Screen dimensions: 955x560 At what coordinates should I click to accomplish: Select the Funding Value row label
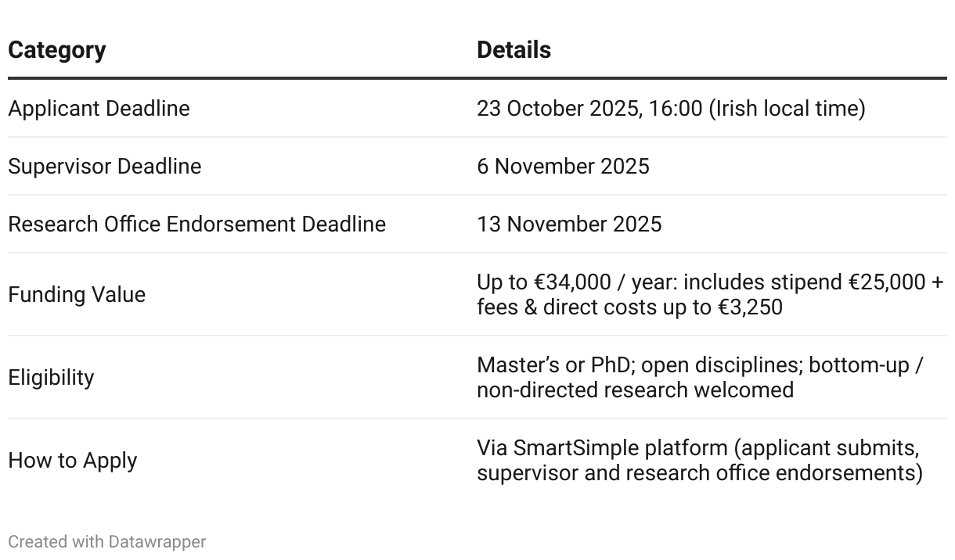click(x=77, y=294)
